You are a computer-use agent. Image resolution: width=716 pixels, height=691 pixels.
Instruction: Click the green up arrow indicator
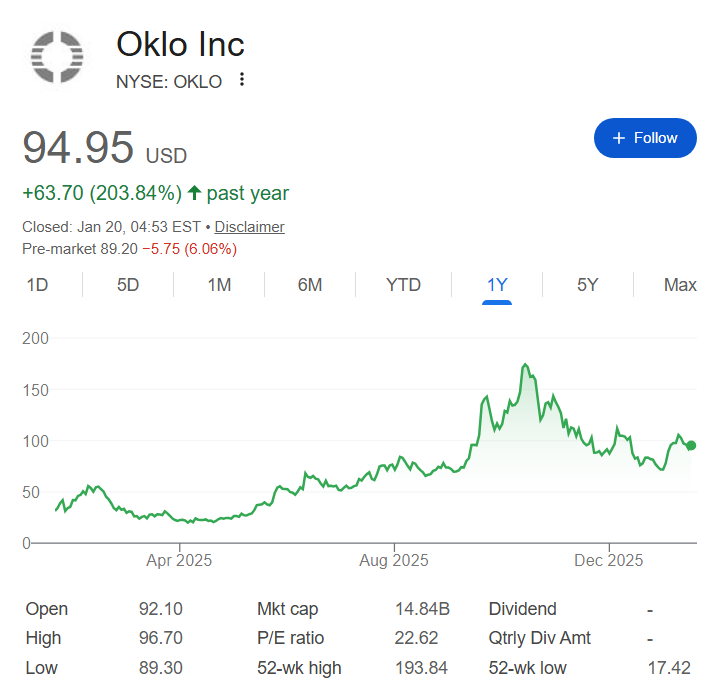194,193
